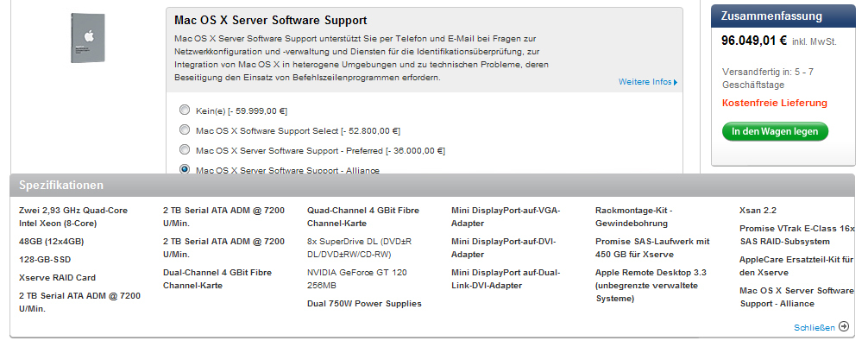Click the Zusammenfassung header
The image size is (868, 347).
tap(783, 16)
